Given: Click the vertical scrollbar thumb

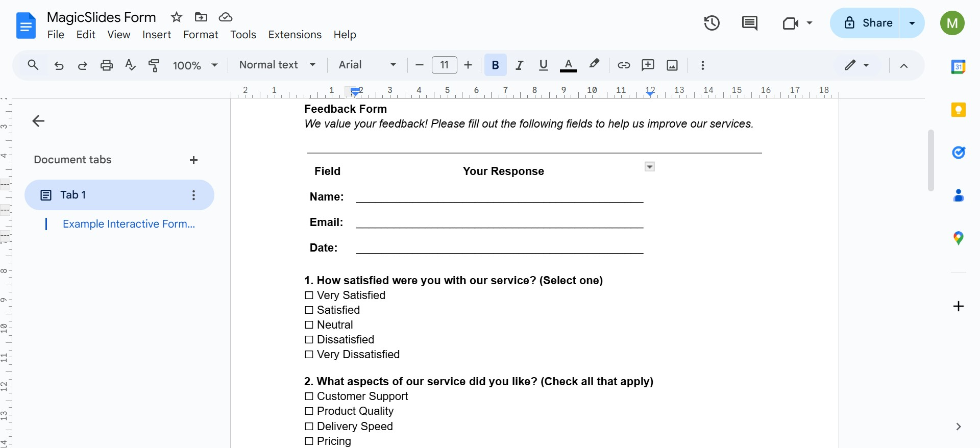Looking at the screenshot, I should pyautogui.click(x=930, y=160).
